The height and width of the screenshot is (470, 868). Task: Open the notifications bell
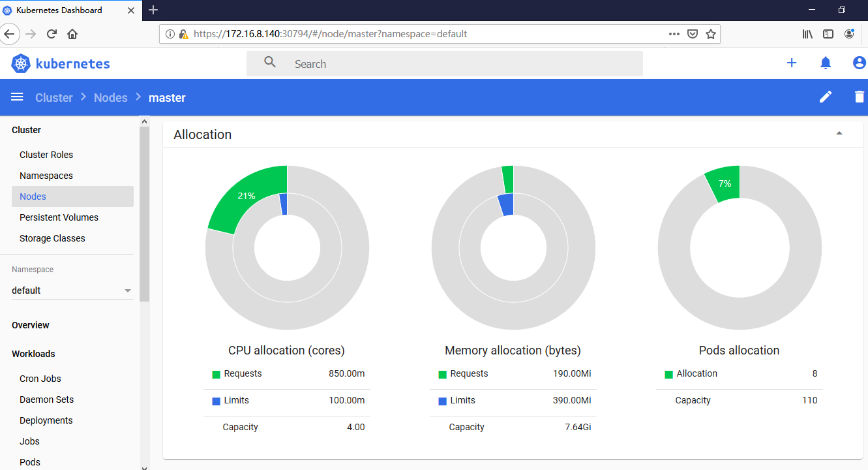coord(826,63)
